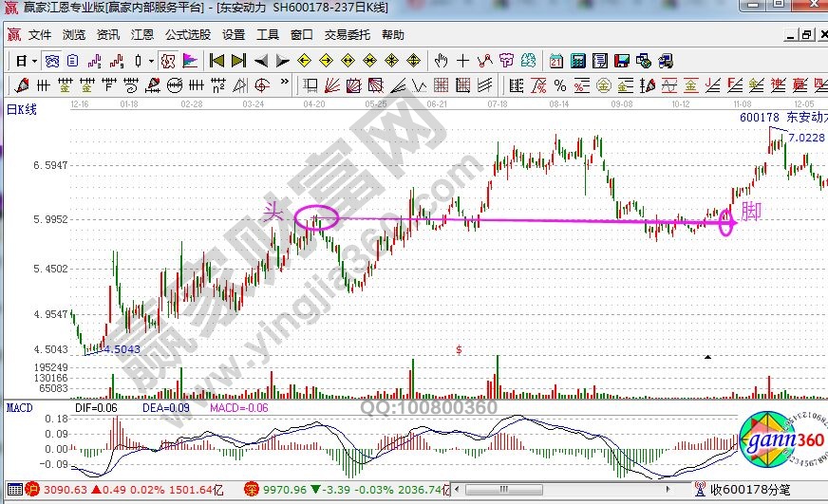This screenshot has height=504, width=828.
Task: Expand the period type dropdown arrow
Action: click(x=34, y=61)
